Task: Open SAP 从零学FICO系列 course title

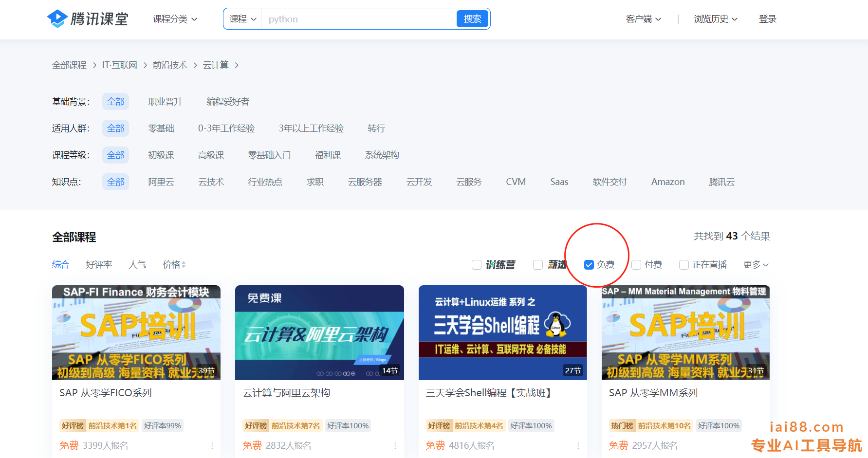Action: pyautogui.click(x=106, y=393)
